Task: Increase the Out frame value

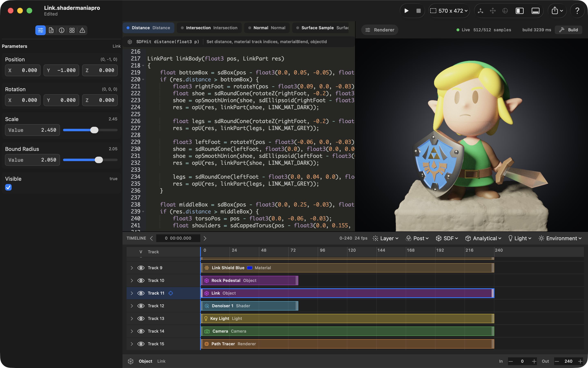Action: pyautogui.click(x=580, y=361)
